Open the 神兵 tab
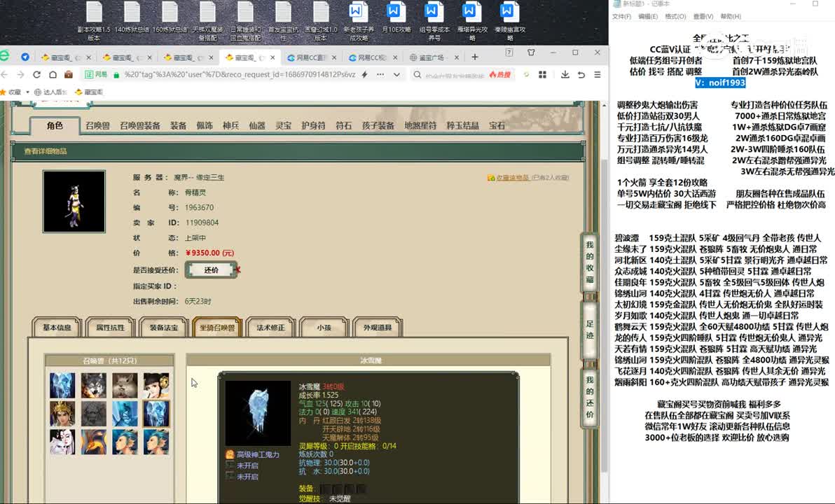Viewport: 835px width, 504px height. (x=230, y=125)
